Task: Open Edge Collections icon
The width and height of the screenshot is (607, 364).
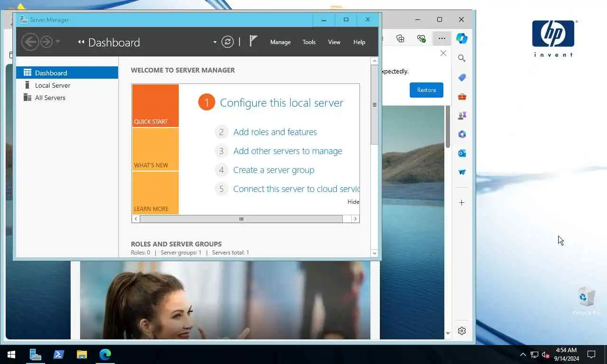Action: pyautogui.click(x=400, y=38)
